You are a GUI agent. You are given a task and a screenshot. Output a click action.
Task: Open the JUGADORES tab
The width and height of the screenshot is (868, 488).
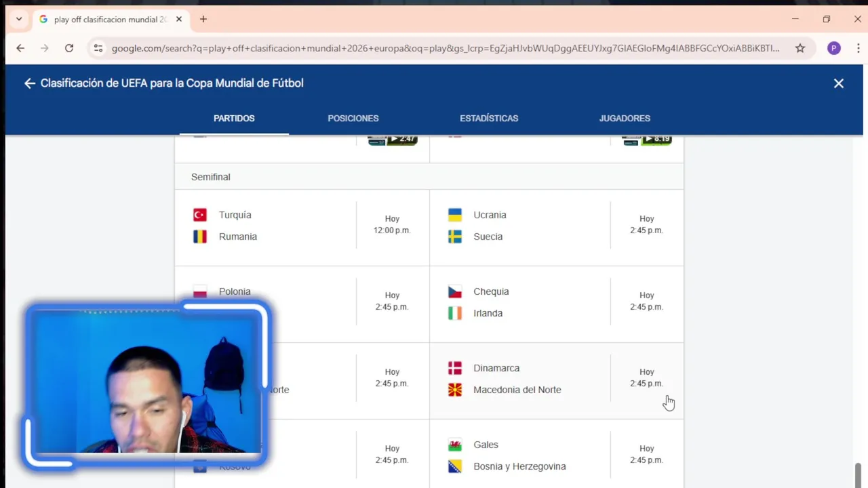point(625,118)
